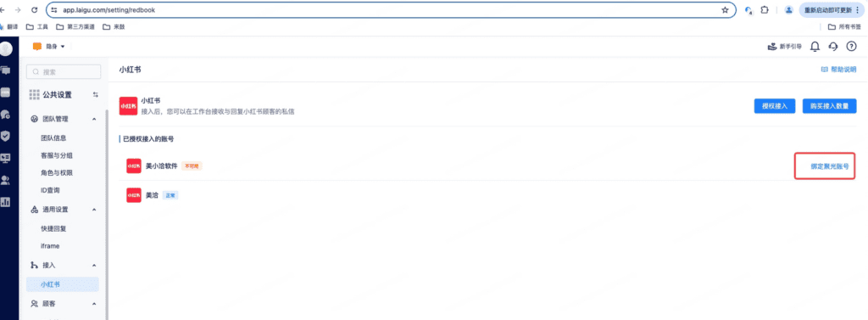Open the 隐身 status dropdown
Screen dimensions: 868x320
pos(49,47)
